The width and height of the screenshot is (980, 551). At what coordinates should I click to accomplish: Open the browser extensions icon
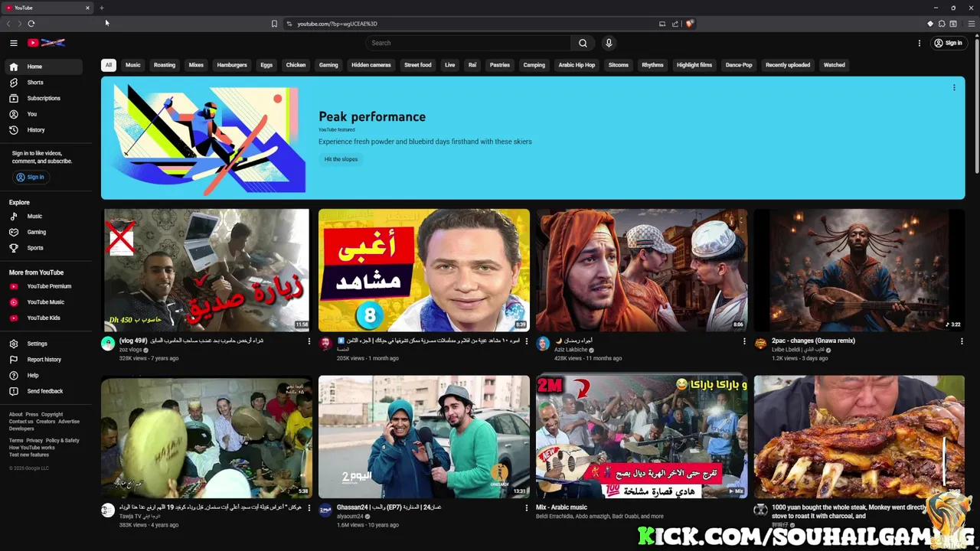942,24
